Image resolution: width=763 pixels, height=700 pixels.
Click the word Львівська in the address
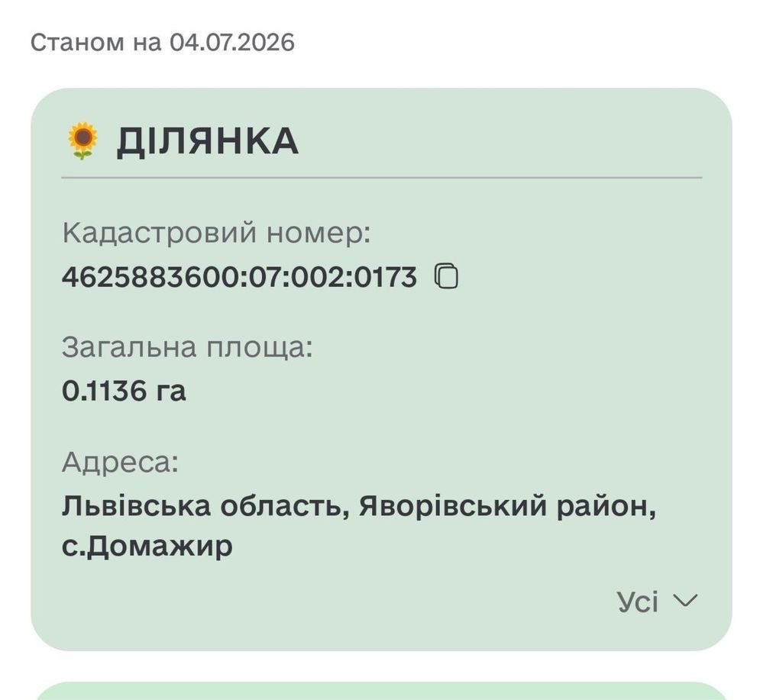pos(136,505)
